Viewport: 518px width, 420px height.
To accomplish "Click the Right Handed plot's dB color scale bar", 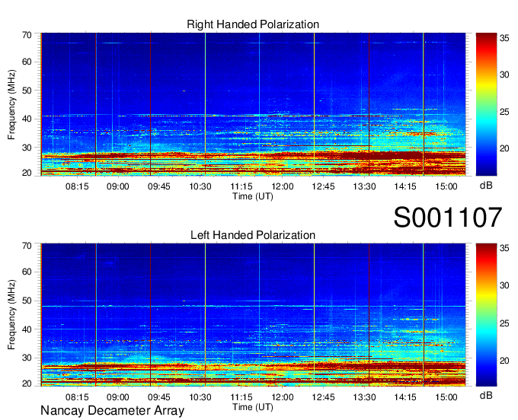I will [x=486, y=104].
